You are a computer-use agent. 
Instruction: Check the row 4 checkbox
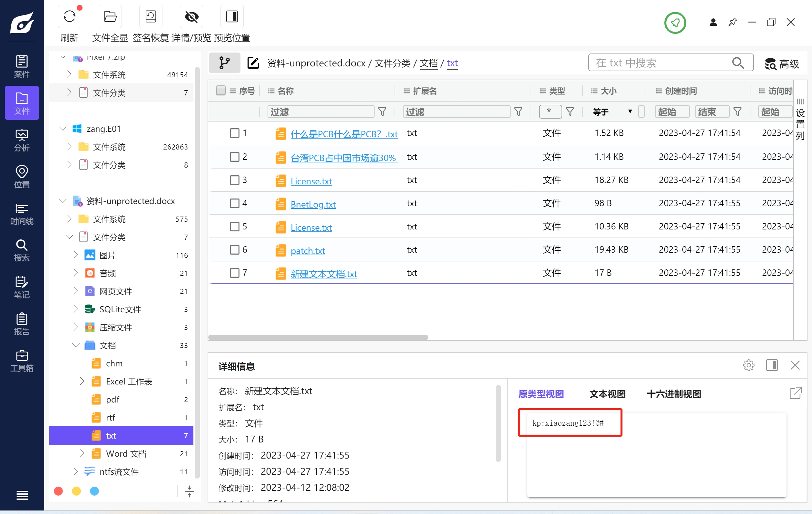[x=234, y=203]
